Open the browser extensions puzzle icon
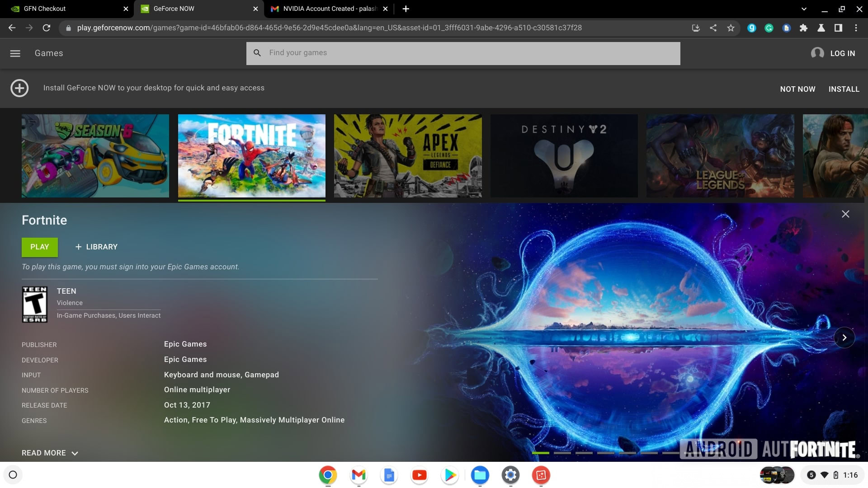The height and width of the screenshot is (488, 868). point(803,28)
